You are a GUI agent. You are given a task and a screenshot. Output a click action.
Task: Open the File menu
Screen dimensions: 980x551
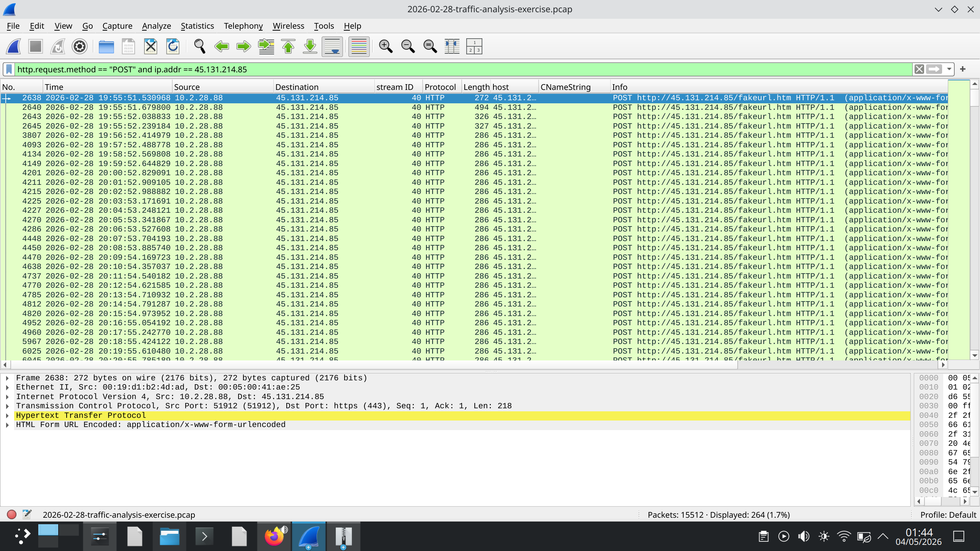pyautogui.click(x=13, y=26)
